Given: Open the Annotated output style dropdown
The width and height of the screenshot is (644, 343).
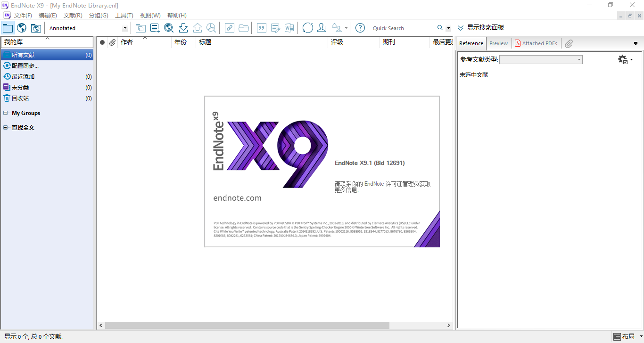Looking at the screenshot, I should click(124, 28).
